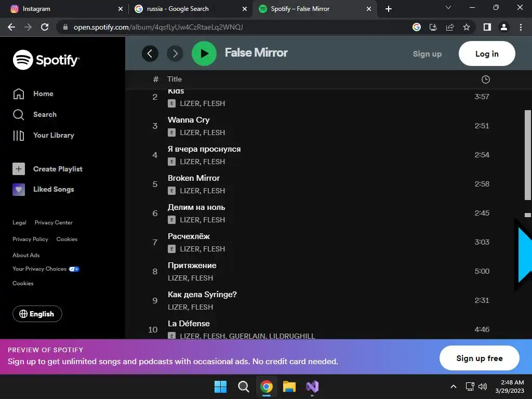The height and width of the screenshot is (399, 532).
Task: Select the Broken Mirror track
Action: [x=194, y=178]
